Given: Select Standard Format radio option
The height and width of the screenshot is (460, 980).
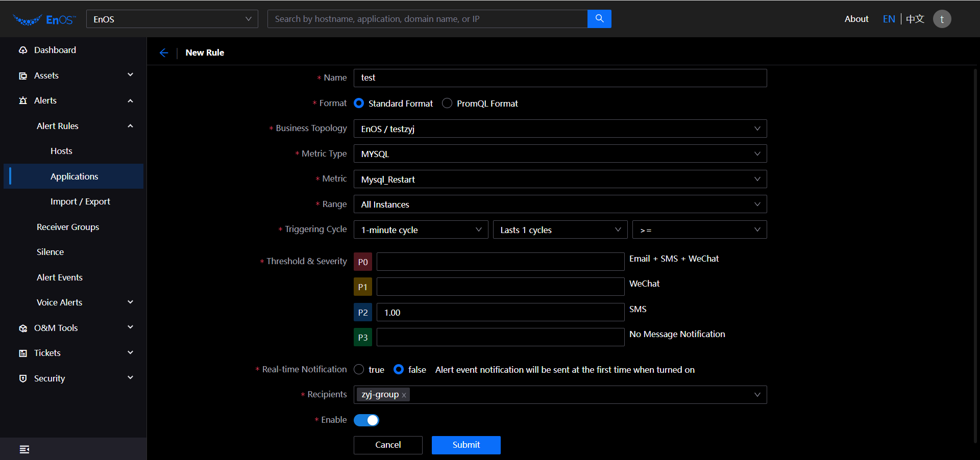Looking at the screenshot, I should [359, 104].
